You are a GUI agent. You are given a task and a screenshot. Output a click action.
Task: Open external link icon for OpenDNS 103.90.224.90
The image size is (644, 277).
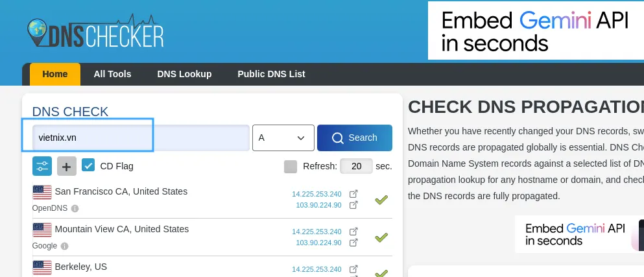click(x=353, y=204)
